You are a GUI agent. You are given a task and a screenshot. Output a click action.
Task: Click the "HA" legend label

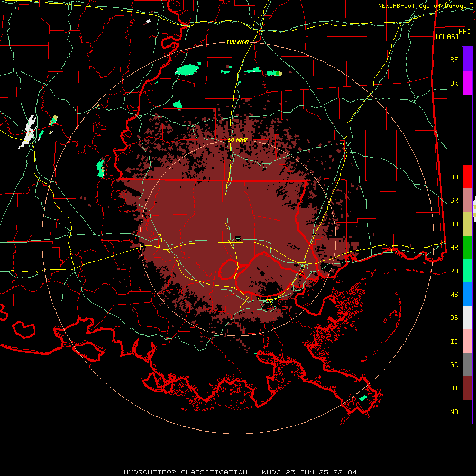click(x=454, y=177)
